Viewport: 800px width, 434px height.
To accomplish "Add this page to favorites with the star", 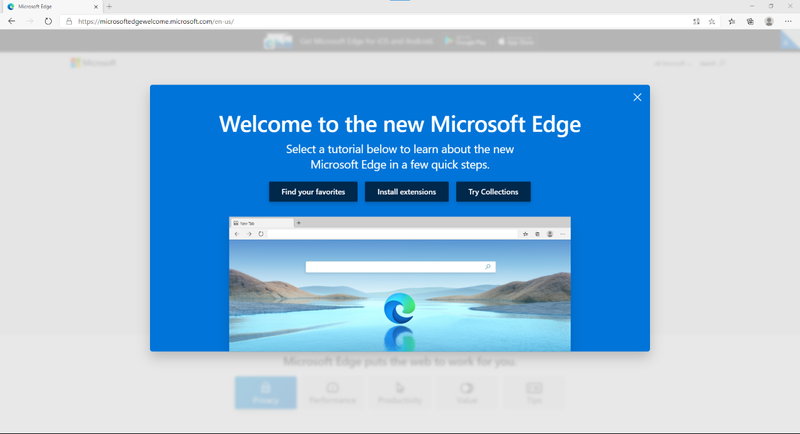I will [x=712, y=21].
